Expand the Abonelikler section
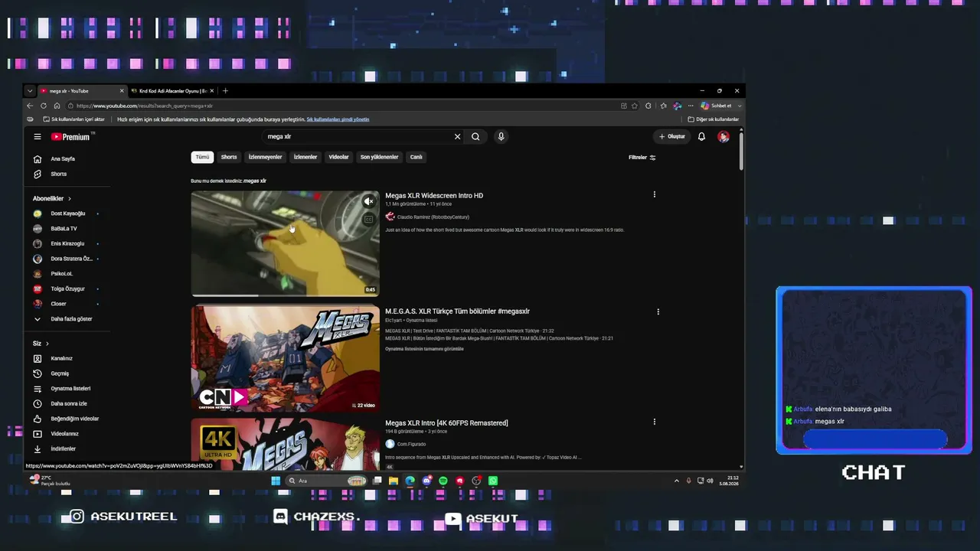The width and height of the screenshot is (980, 551). tap(52, 199)
